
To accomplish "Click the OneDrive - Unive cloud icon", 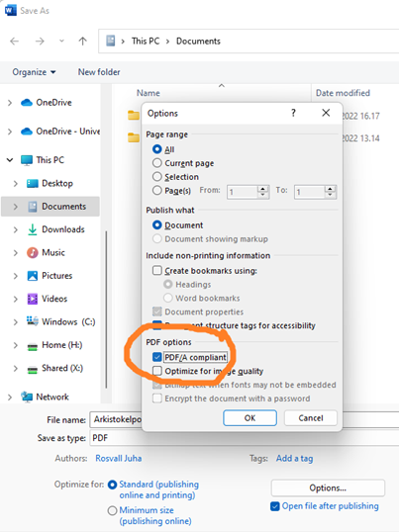I will pos(27,132).
